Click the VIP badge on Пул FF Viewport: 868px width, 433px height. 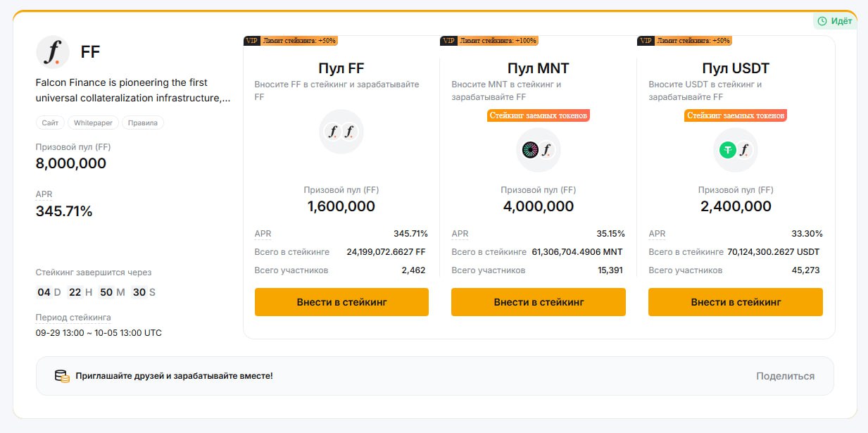pos(252,41)
